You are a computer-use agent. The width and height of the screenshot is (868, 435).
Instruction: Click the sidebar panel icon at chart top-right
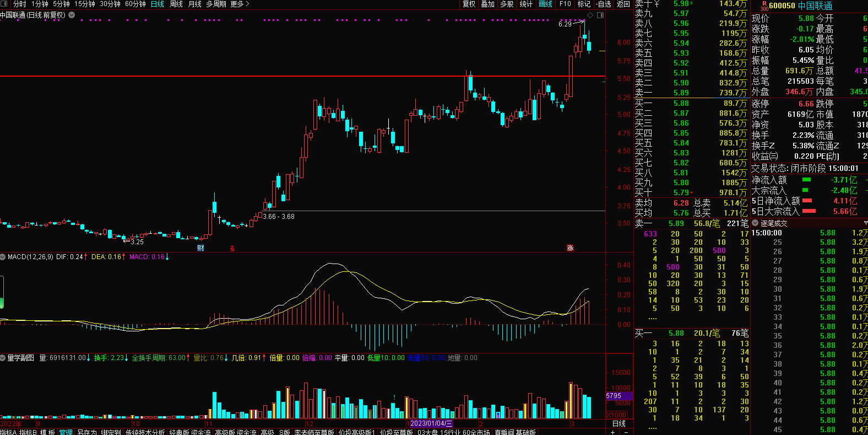pyautogui.click(x=600, y=15)
